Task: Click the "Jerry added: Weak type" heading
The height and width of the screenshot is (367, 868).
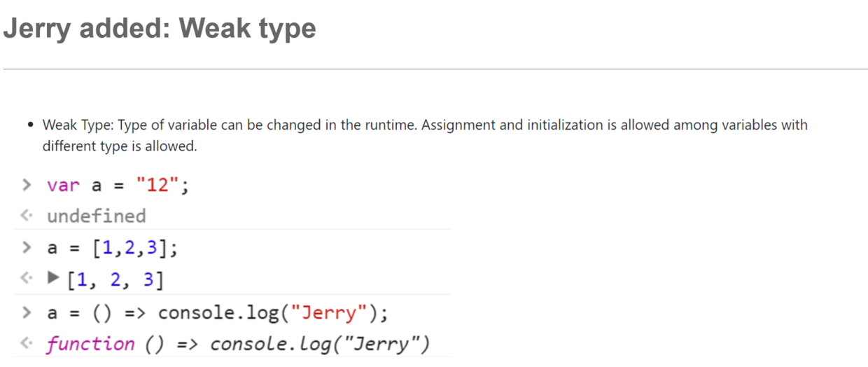Action: (x=160, y=28)
